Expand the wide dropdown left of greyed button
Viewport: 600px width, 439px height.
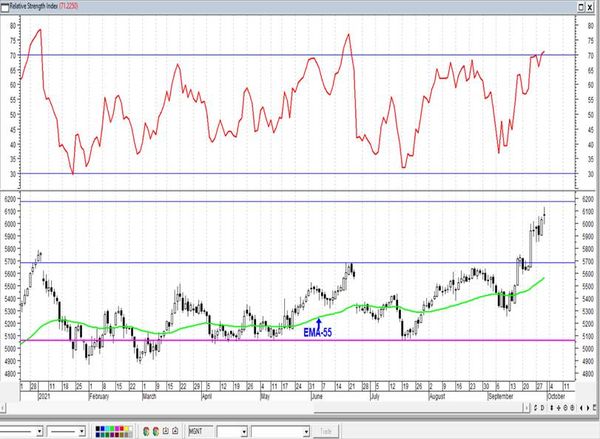(306, 432)
